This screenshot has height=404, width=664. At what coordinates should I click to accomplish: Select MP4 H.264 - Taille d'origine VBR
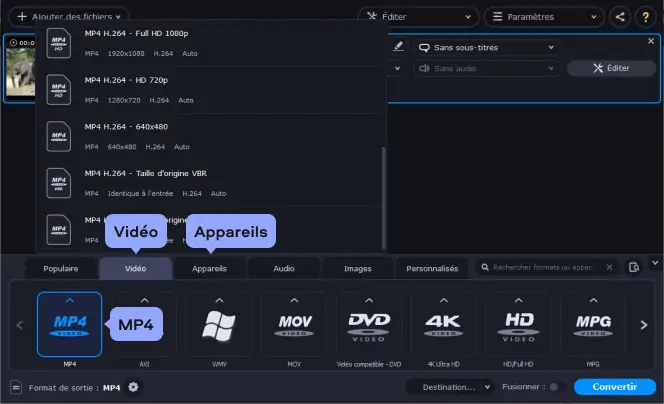click(x=210, y=183)
